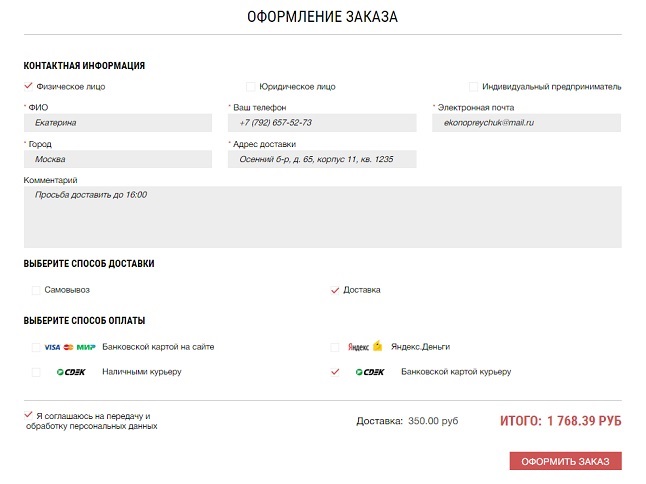Click the Оформить заказ button
This screenshot has width=646, height=484.
click(565, 461)
